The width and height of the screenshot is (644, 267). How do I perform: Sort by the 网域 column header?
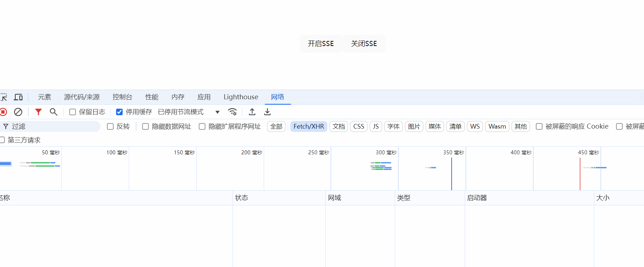360,198
